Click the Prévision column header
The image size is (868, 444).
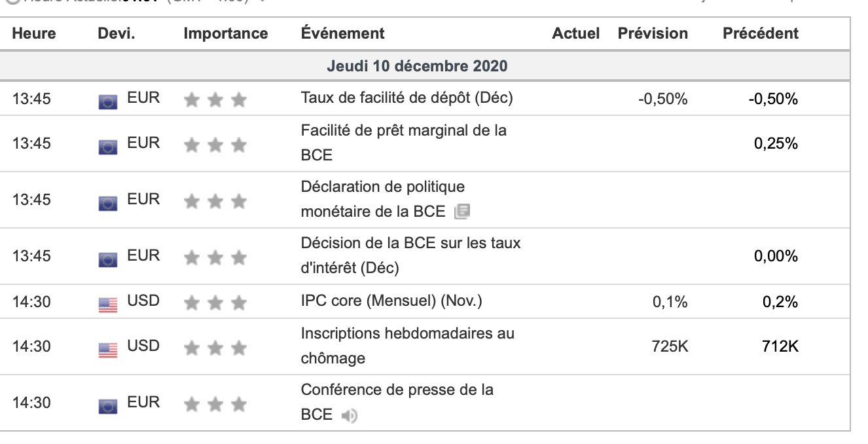pyautogui.click(x=652, y=33)
